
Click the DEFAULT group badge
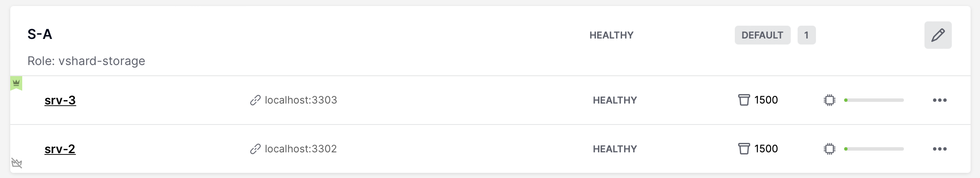[763, 35]
